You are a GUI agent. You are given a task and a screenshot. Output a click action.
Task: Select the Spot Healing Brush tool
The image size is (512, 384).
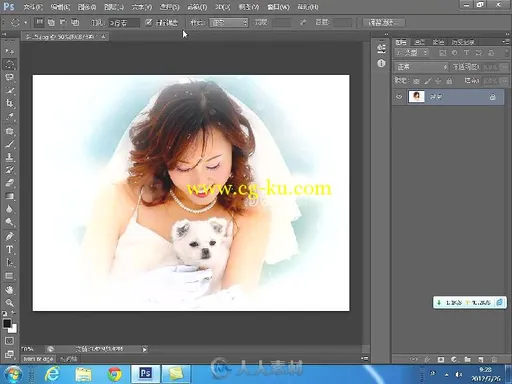(x=9, y=131)
